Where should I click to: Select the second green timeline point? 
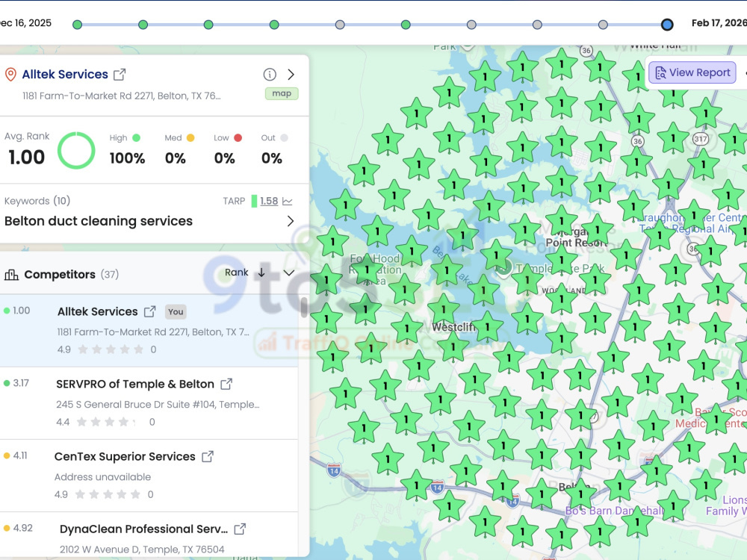coord(143,25)
